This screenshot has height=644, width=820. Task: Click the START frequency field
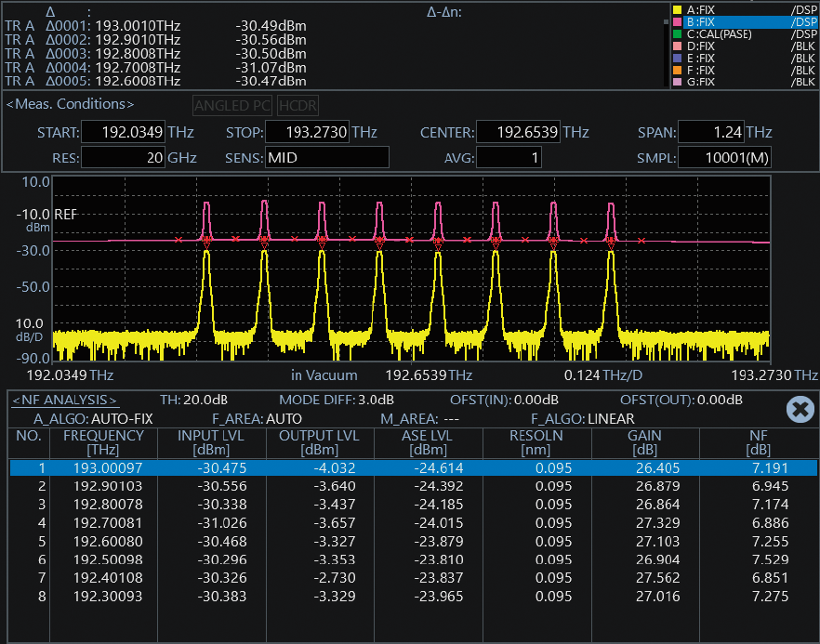point(123,133)
